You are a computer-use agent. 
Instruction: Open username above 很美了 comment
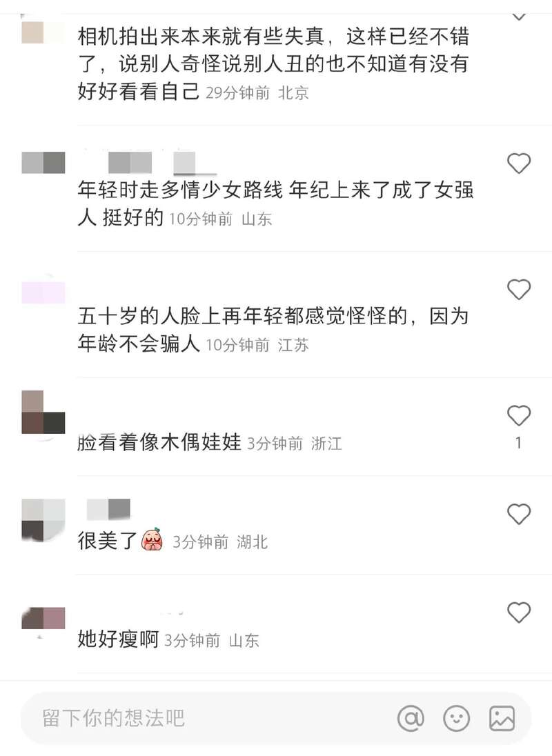(x=108, y=510)
